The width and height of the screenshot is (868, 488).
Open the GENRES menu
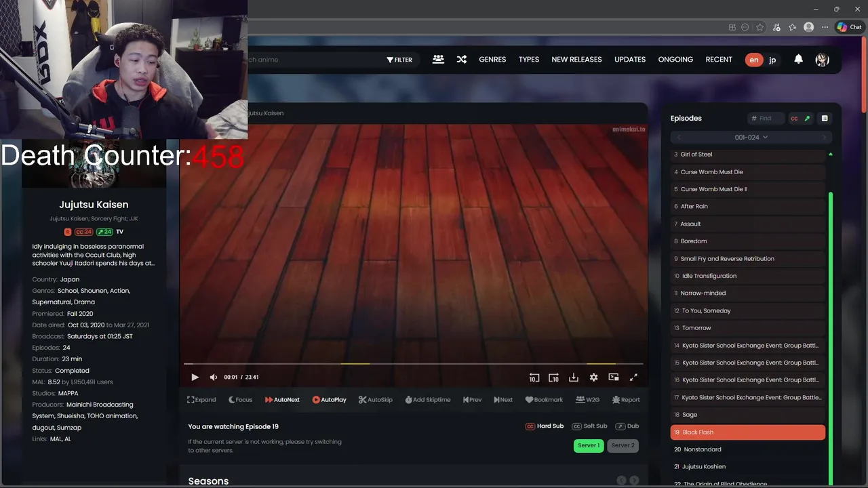coord(492,60)
